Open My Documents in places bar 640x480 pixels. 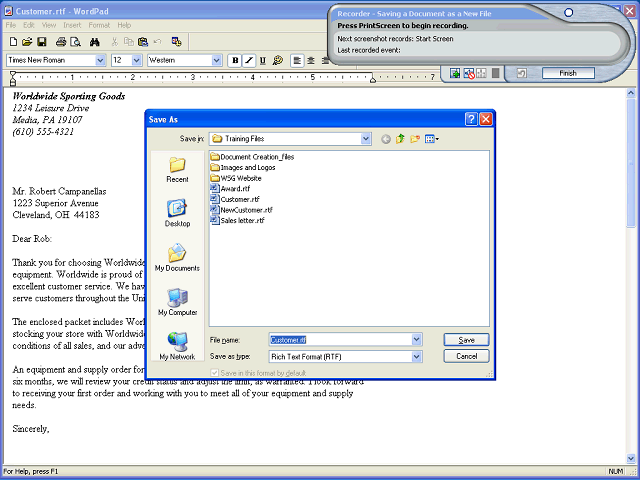tap(177, 258)
